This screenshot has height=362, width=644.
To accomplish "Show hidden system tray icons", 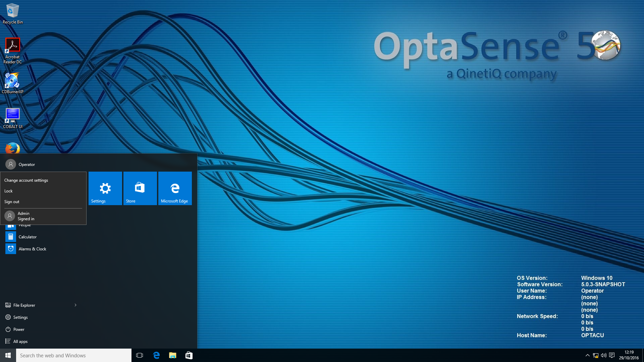I will [x=587, y=355].
